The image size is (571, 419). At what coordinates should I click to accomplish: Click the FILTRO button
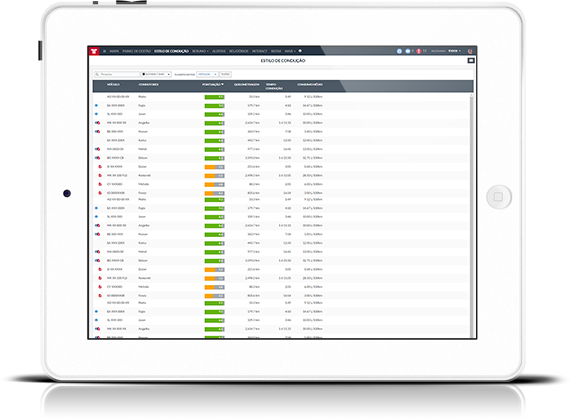pos(225,74)
